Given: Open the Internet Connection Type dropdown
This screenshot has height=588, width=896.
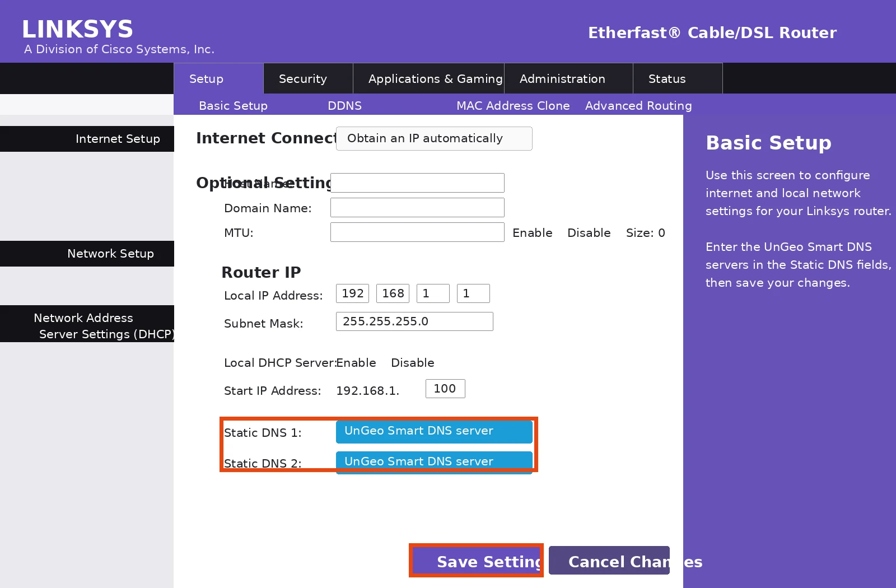Looking at the screenshot, I should (x=434, y=138).
